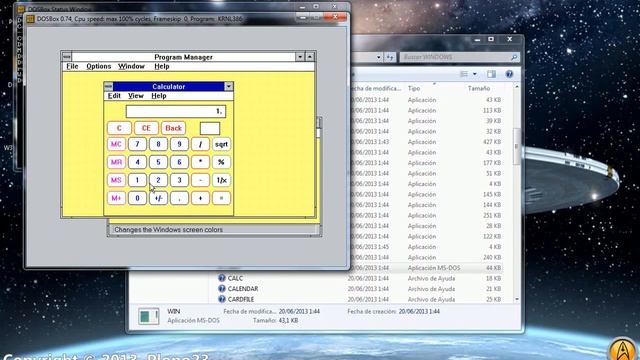Sort by the Tamaño column header
640x360 pixels.
479,88
